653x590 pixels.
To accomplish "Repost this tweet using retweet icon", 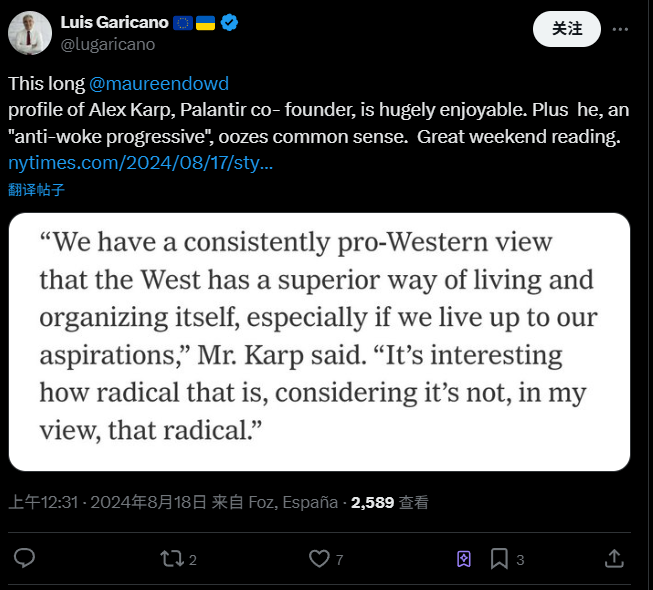I will [172, 558].
